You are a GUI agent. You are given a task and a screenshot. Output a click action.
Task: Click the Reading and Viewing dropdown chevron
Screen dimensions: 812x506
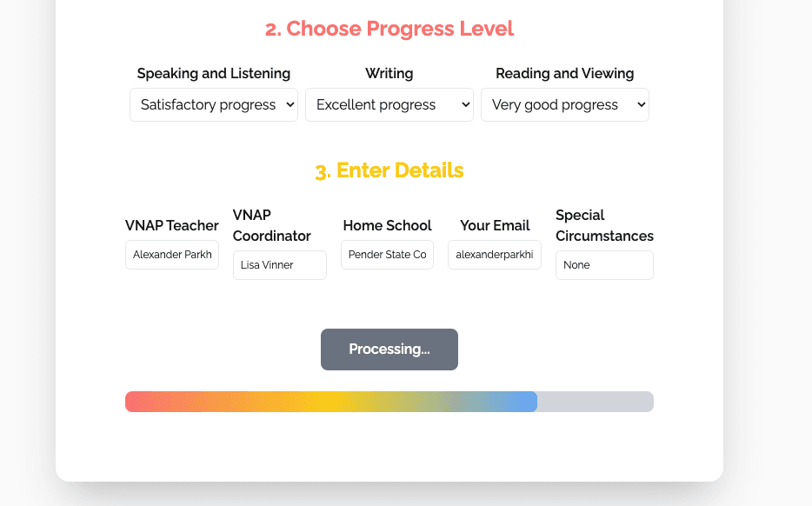click(641, 104)
